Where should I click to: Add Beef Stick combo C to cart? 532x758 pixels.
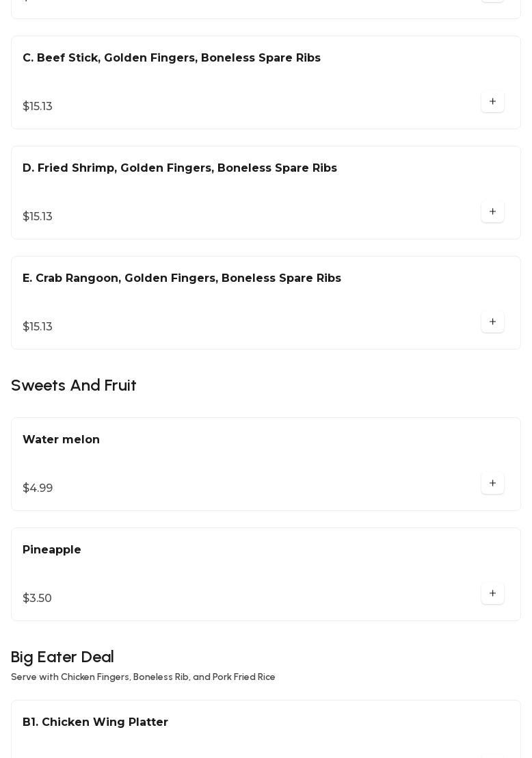click(x=492, y=101)
